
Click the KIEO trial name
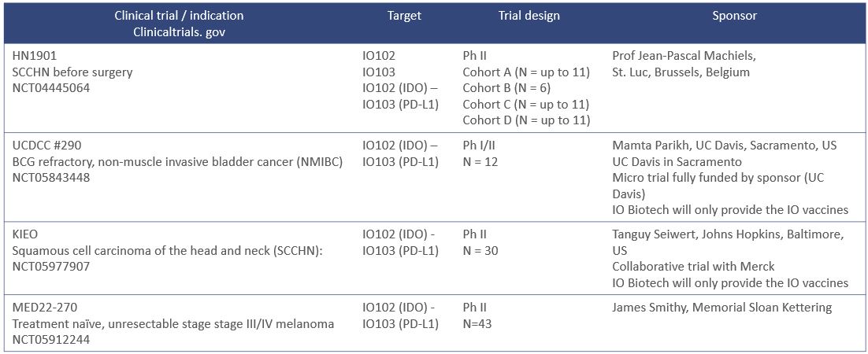click(x=28, y=234)
